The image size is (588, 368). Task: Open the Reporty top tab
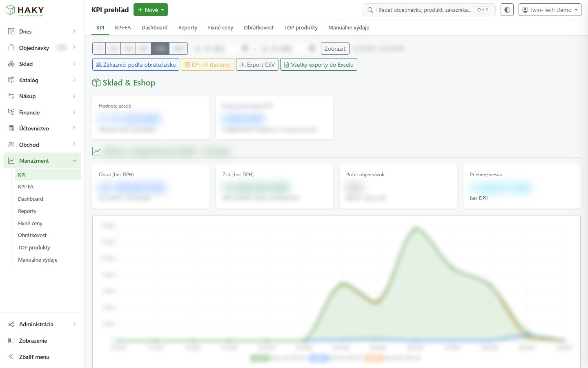click(x=188, y=28)
